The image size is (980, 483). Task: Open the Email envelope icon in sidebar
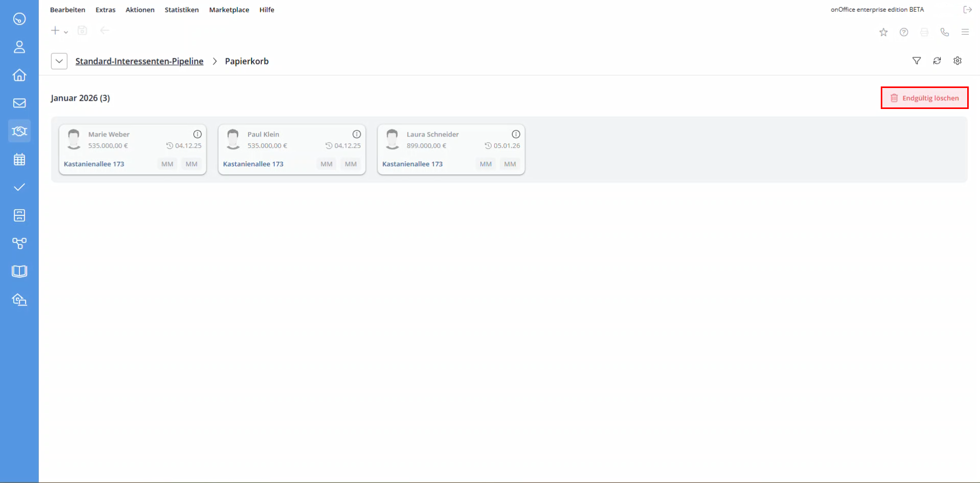click(x=19, y=103)
